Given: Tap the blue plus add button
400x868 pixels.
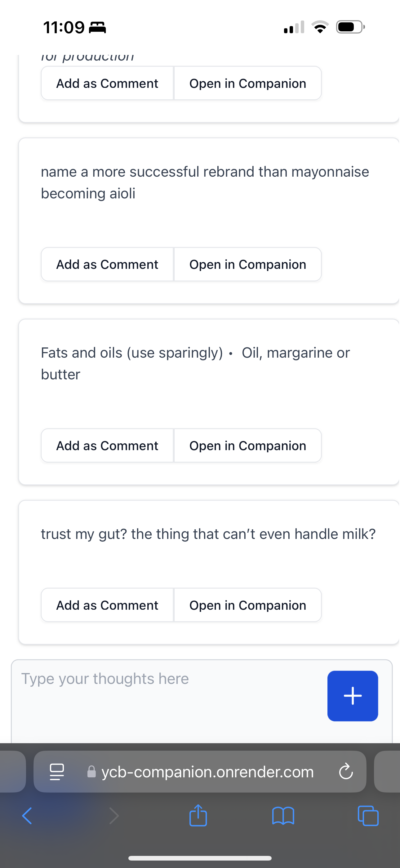Looking at the screenshot, I should point(353,696).
